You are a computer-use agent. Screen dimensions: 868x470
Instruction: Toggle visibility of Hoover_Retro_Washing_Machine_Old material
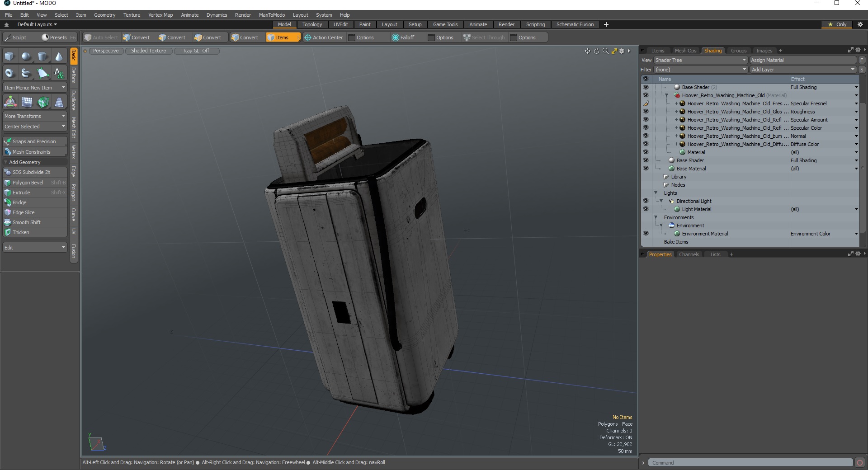coord(646,95)
